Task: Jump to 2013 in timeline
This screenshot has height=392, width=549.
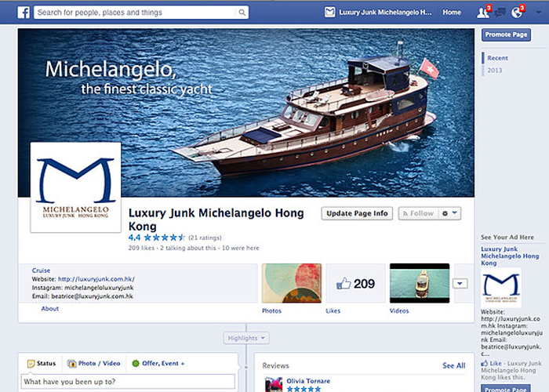Action: (495, 71)
